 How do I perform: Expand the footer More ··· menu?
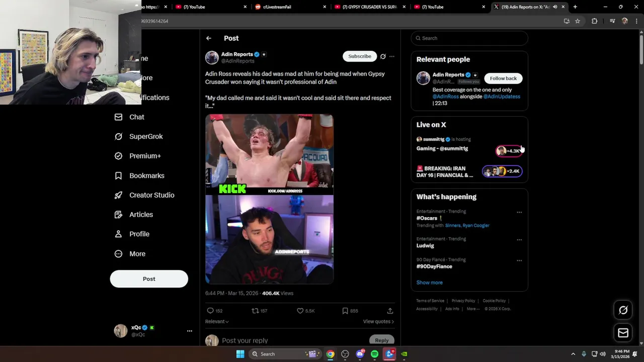(472, 309)
